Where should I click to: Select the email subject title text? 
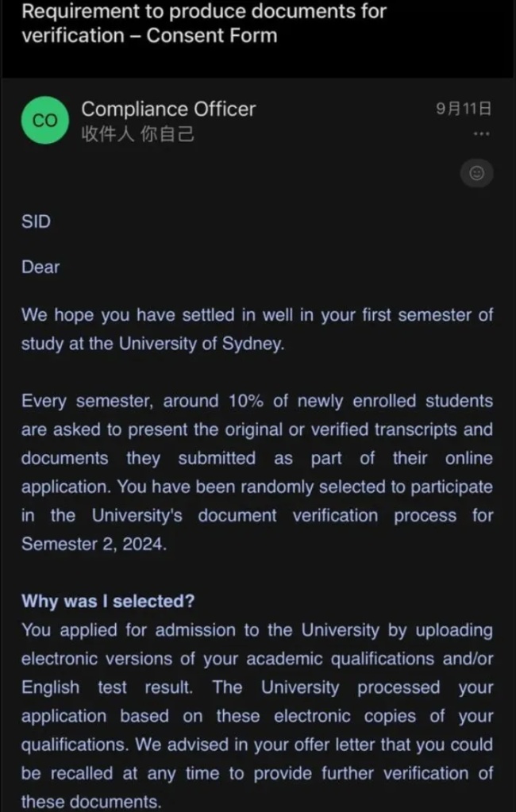(204, 23)
